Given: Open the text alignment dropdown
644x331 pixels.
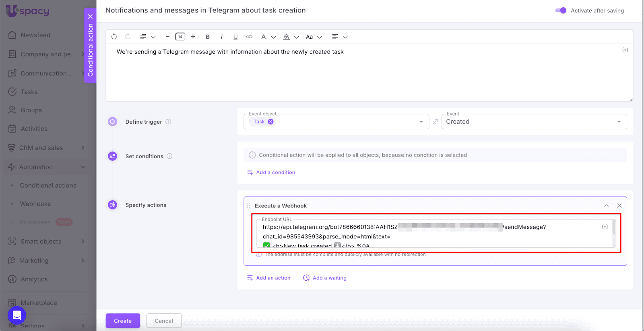Looking at the screenshot, I should (x=339, y=37).
